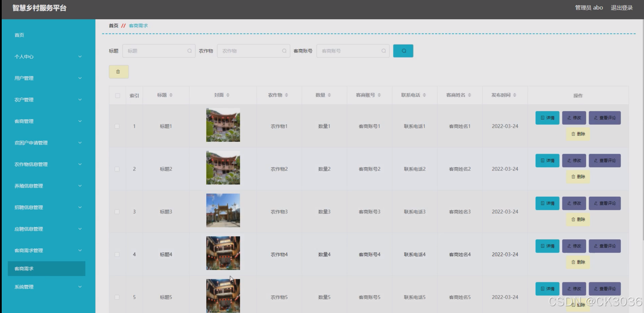This screenshot has width=644, height=313.
Task: Click 查看评论 for row 标题3
Action: [x=605, y=203]
